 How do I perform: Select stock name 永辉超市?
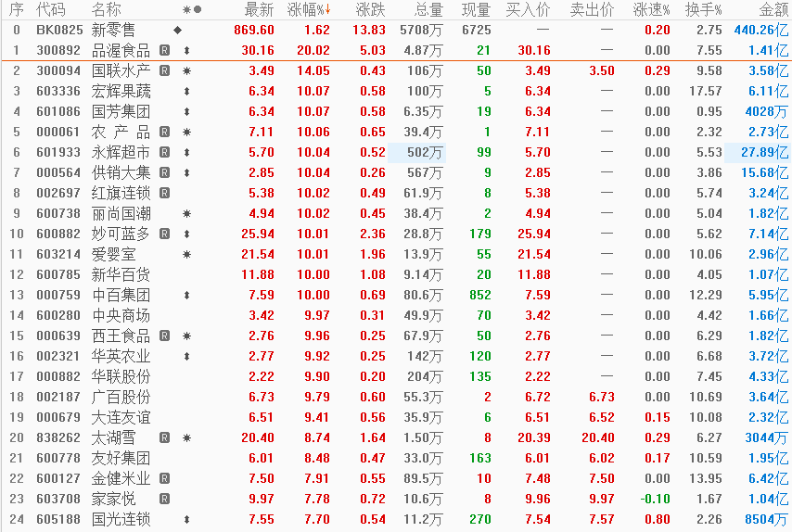121,152
